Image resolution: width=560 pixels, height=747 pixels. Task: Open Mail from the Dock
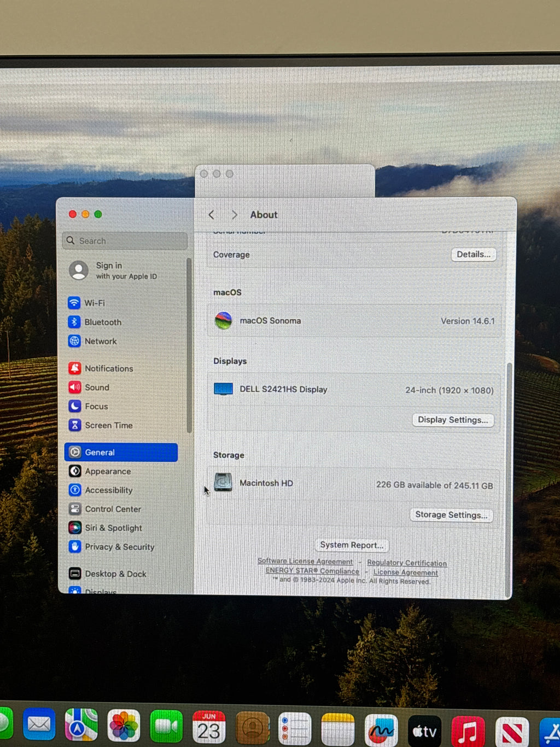[x=39, y=724]
